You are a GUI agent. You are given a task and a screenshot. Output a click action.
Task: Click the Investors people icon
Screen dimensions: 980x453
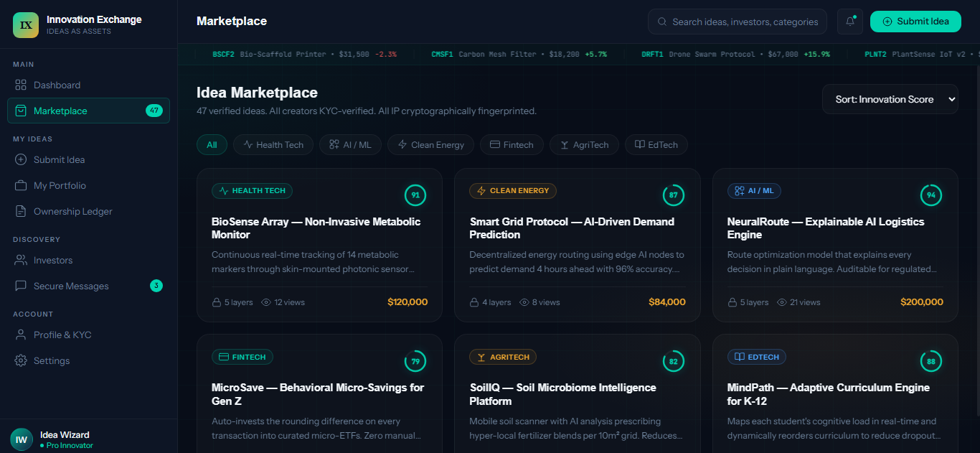21,260
